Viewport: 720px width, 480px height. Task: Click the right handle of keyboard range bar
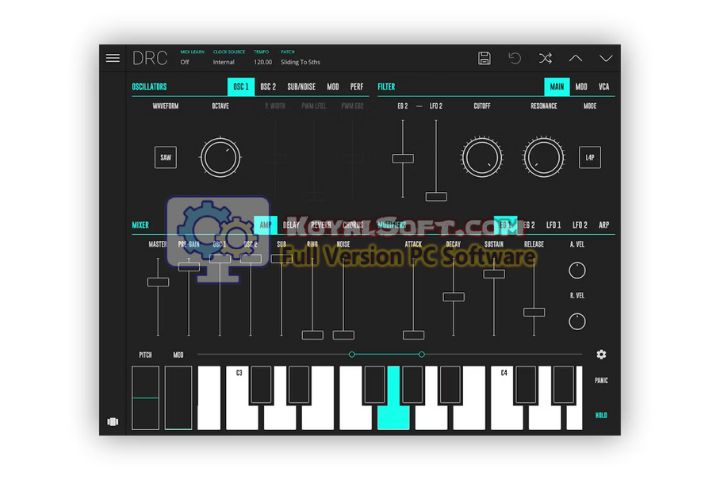coord(422,354)
